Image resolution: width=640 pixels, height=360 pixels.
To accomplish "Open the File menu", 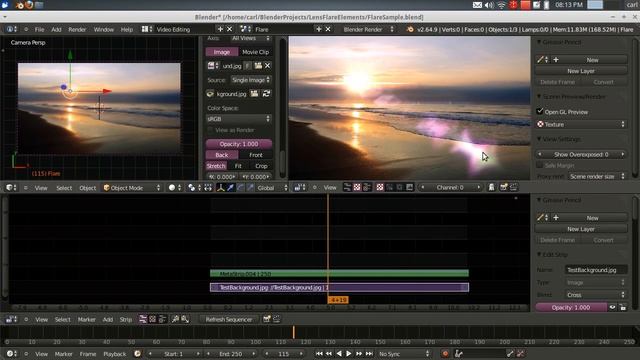I will [40, 29].
